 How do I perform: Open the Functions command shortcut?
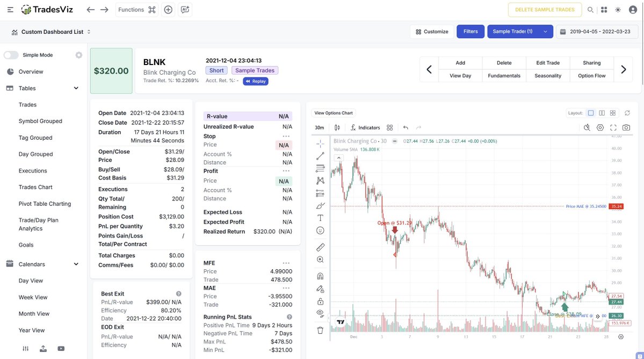pos(137,10)
